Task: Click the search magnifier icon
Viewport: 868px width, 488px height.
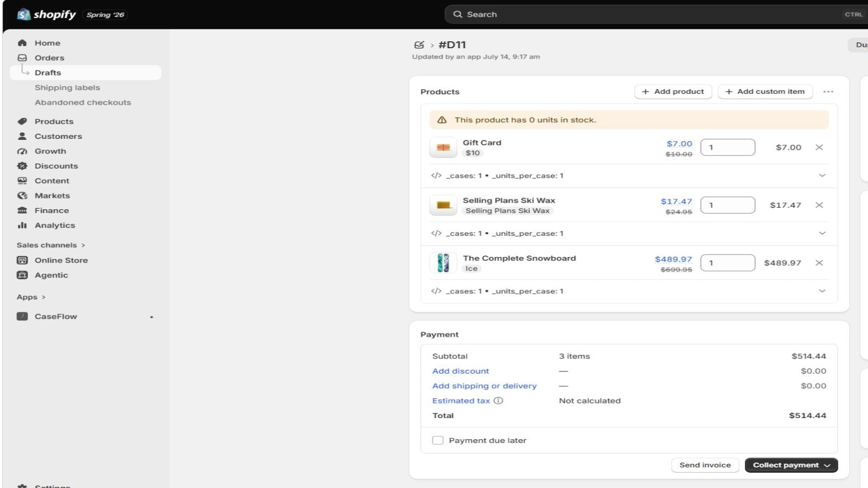Action: coord(458,15)
